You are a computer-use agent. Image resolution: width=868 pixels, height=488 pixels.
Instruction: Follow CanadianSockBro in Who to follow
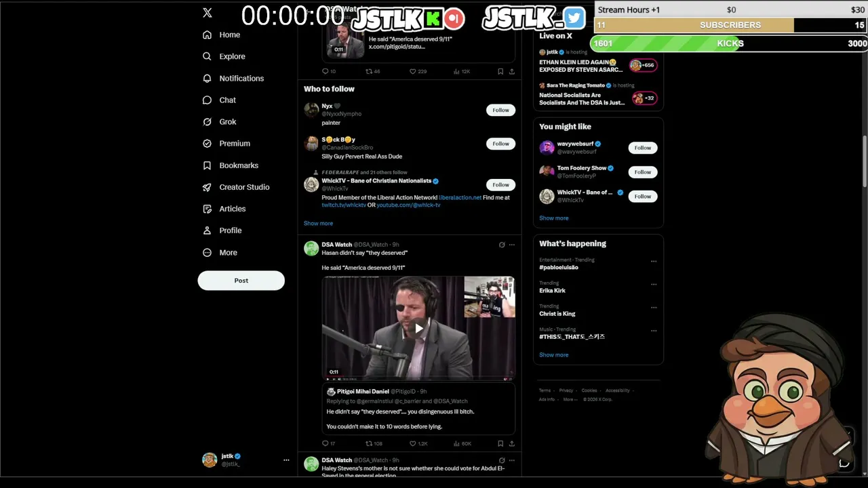tap(500, 144)
